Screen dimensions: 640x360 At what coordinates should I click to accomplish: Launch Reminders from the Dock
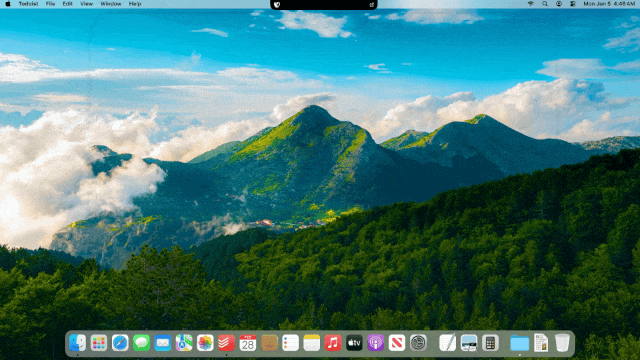click(290, 343)
